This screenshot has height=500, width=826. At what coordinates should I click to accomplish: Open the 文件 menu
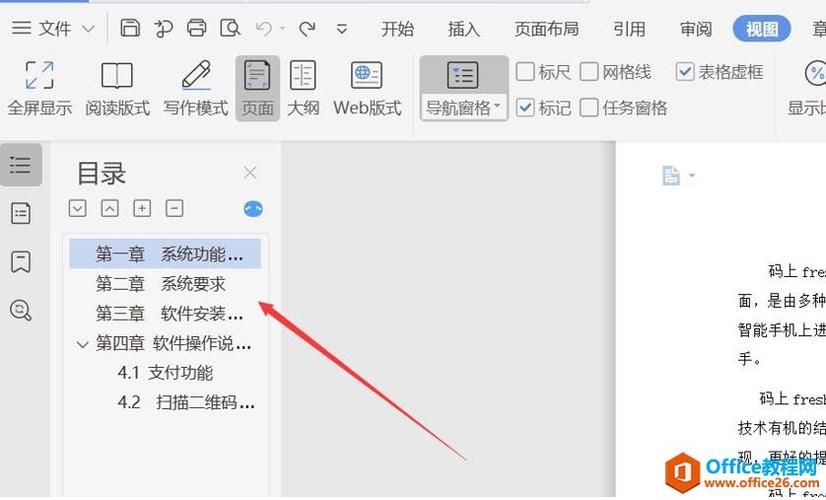coord(55,28)
